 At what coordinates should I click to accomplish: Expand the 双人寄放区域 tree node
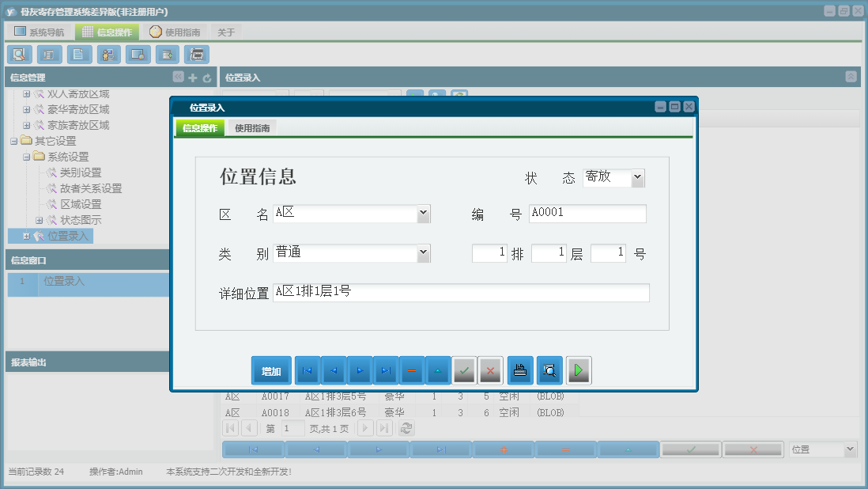(x=26, y=93)
